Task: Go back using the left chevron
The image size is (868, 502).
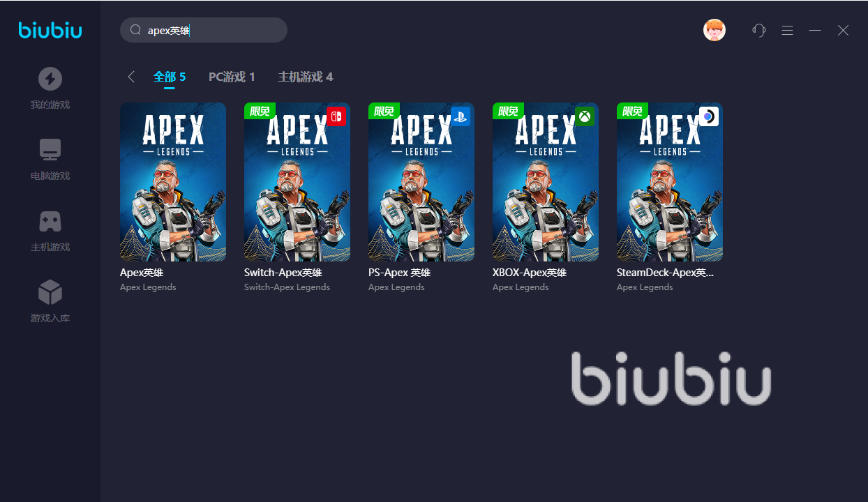Action: [130, 77]
